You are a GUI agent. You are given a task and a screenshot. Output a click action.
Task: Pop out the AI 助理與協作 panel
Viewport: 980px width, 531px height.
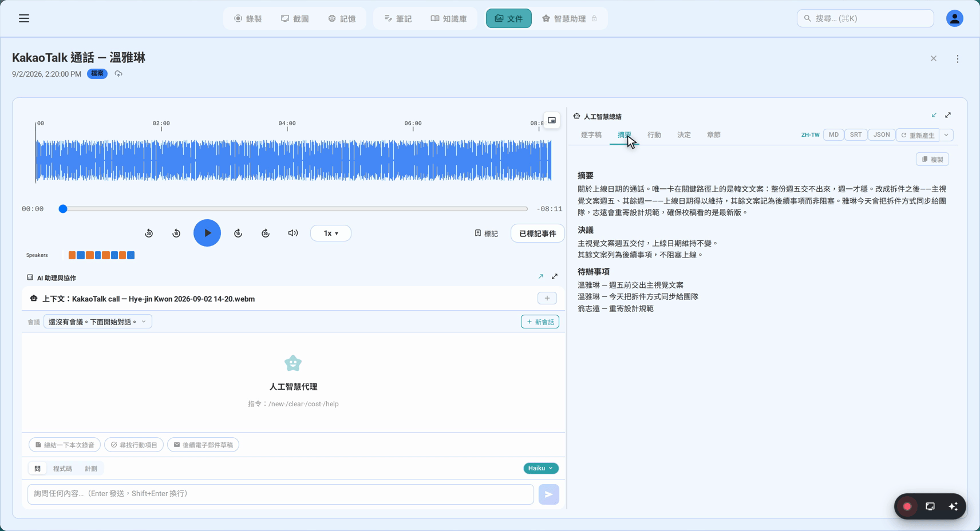(541, 276)
